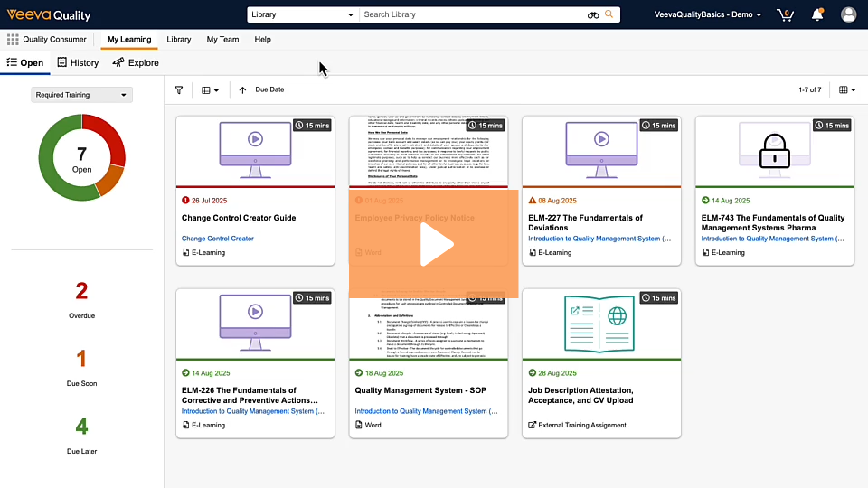Screen dimensions: 868x488
Task: Open the My Team tab
Action: click(x=222, y=39)
